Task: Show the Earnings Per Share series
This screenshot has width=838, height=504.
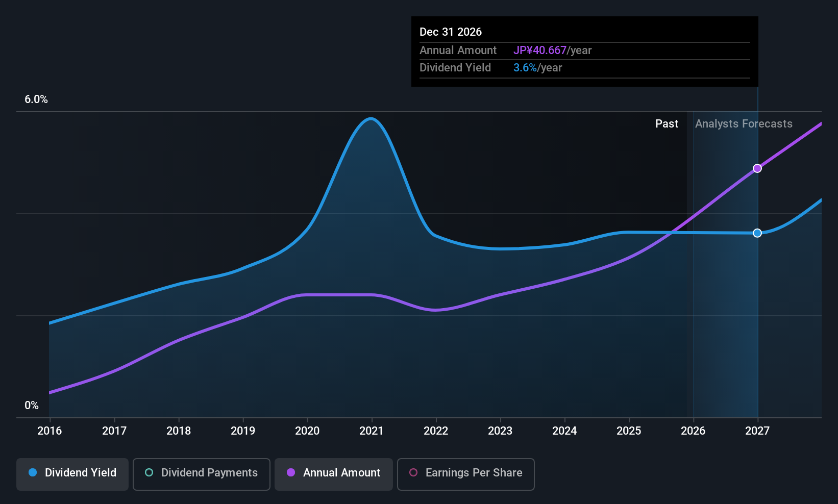Action: click(465, 474)
